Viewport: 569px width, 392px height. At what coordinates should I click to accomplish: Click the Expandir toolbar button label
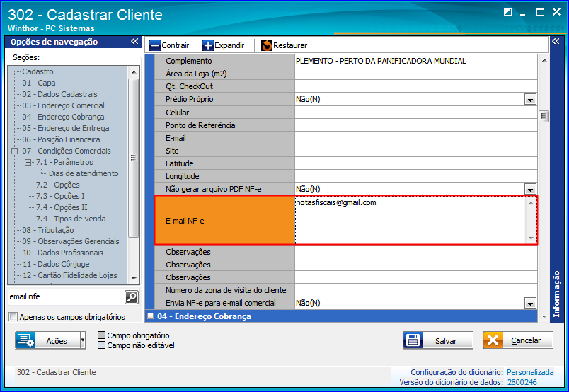229,45
